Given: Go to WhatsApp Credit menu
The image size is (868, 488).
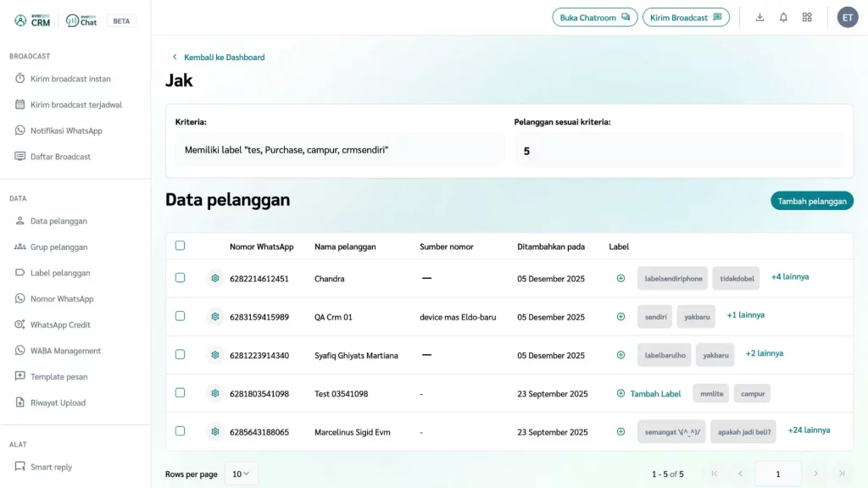Looking at the screenshot, I should [x=60, y=325].
